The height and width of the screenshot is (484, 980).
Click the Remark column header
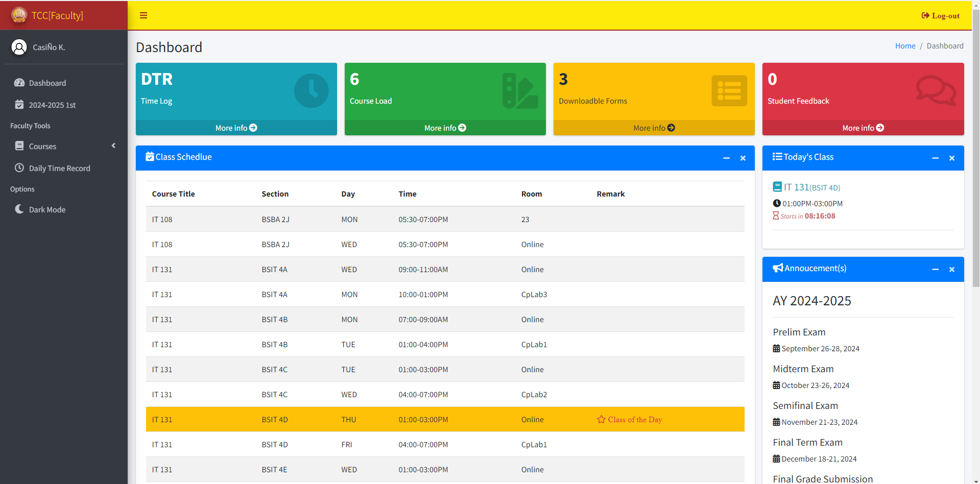611,194
